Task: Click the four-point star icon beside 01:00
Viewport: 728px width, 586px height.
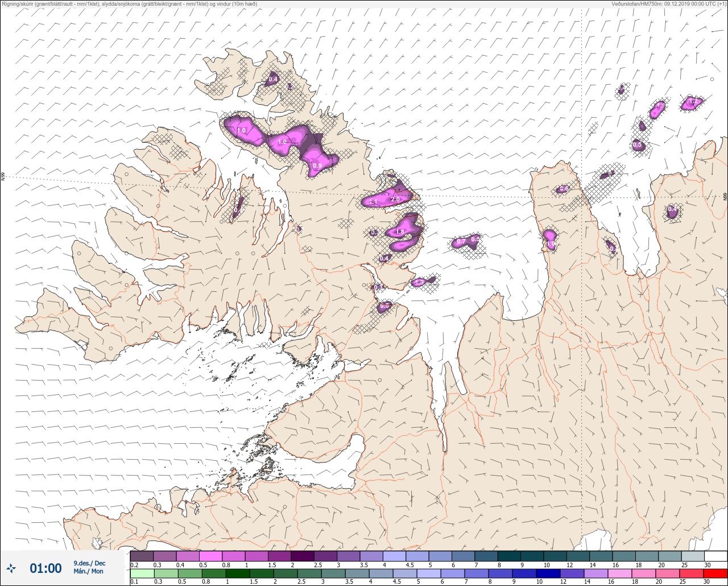Action: [x=11, y=568]
